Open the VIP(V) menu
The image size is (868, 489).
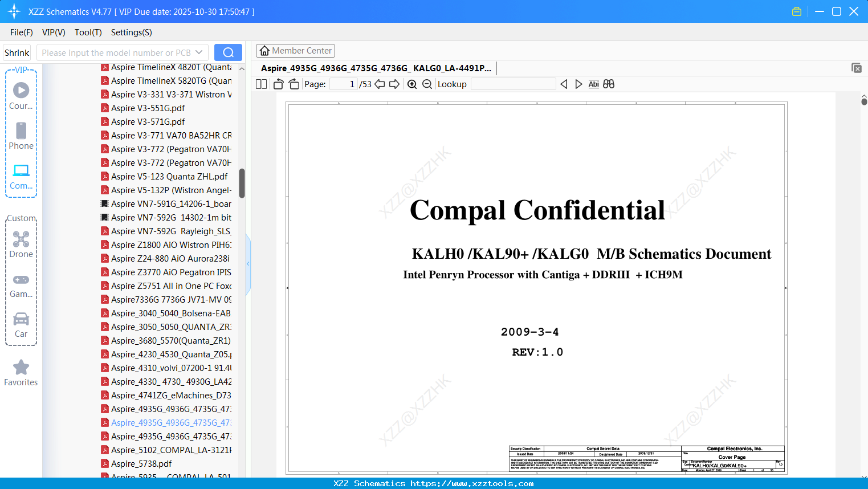(x=54, y=32)
